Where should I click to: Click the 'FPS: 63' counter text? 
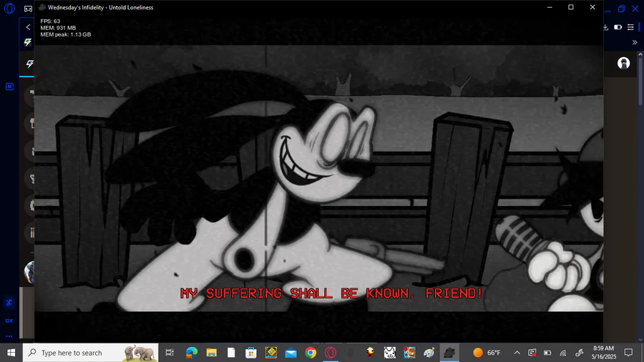pos(50,21)
